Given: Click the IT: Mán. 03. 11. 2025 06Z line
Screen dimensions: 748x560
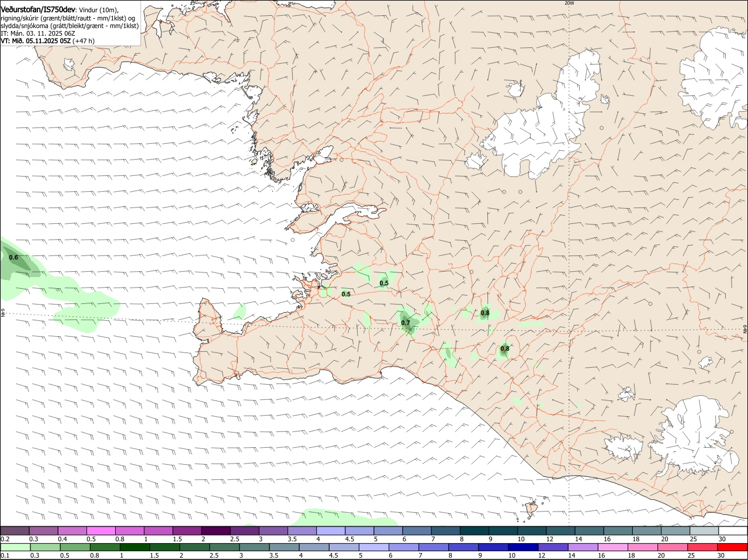Looking at the screenshot, I should pos(38,33).
